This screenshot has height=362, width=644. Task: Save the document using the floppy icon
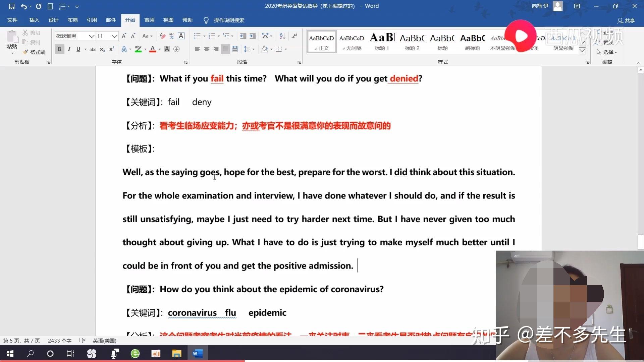pyautogui.click(x=12, y=6)
